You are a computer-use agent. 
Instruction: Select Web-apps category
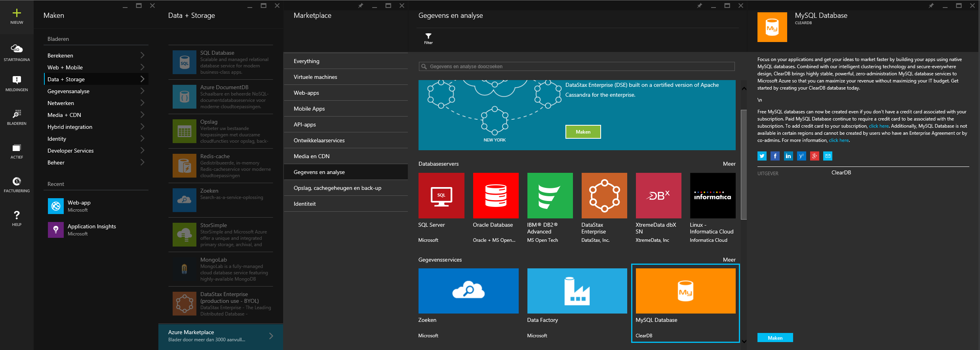click(x=346, y=93)
